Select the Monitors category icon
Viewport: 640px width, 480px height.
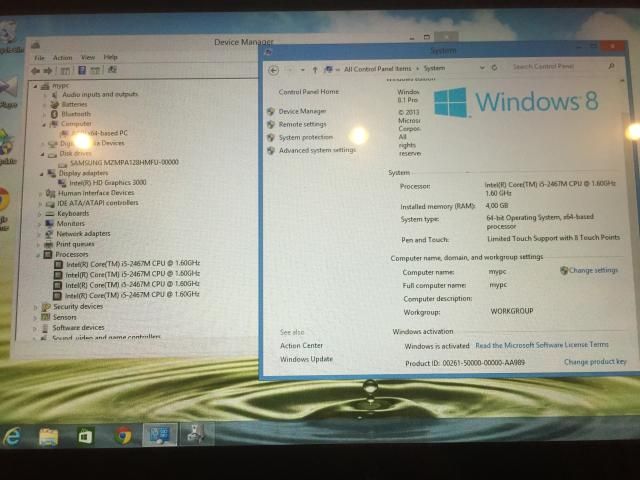tap(49, 224)
